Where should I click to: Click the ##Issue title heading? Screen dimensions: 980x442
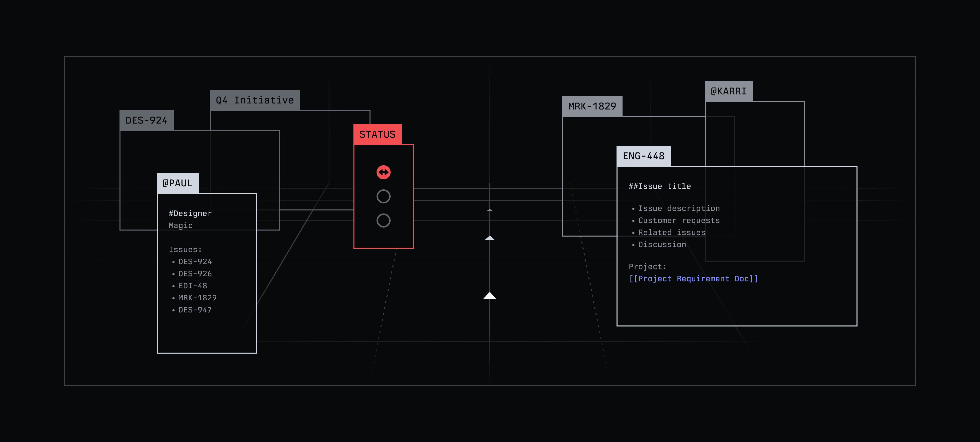coord(659,186)
